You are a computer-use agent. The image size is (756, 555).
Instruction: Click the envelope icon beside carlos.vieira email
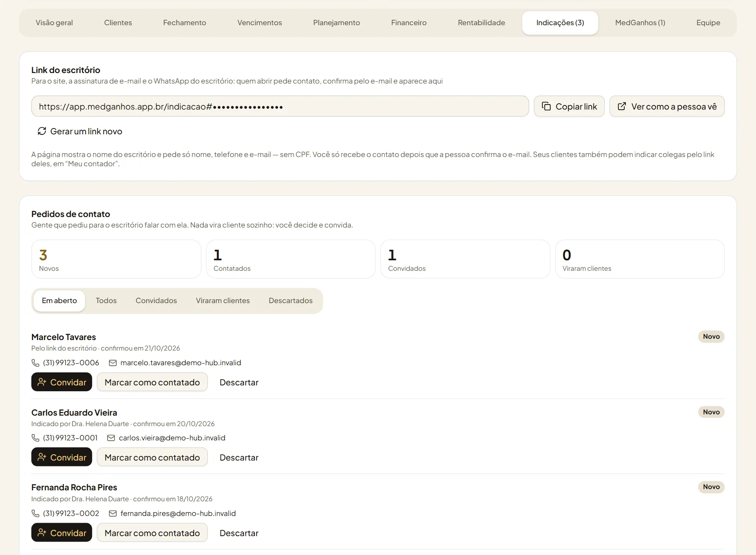pos(111,438)
